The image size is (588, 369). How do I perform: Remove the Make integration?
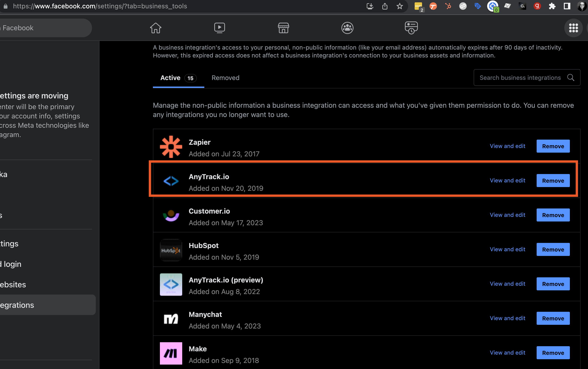pos(553,352)
